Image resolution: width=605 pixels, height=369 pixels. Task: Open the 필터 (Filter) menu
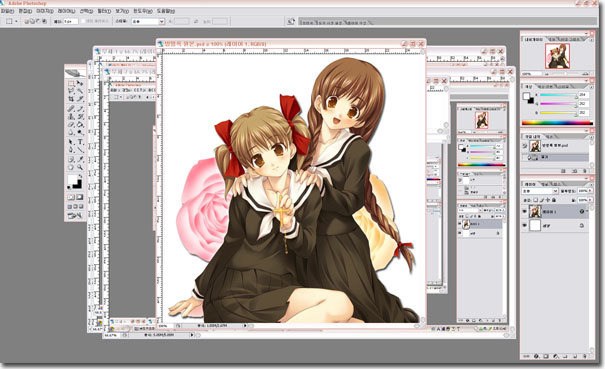(104, 11)
